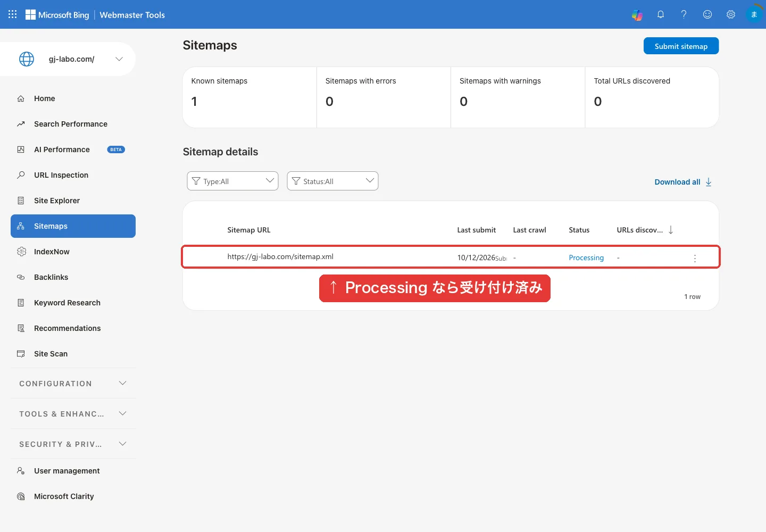This screenshot has width=766, height=532.
Task: Click the globe icon beside gj-labo.com
Action: click(x=27, y=59)
